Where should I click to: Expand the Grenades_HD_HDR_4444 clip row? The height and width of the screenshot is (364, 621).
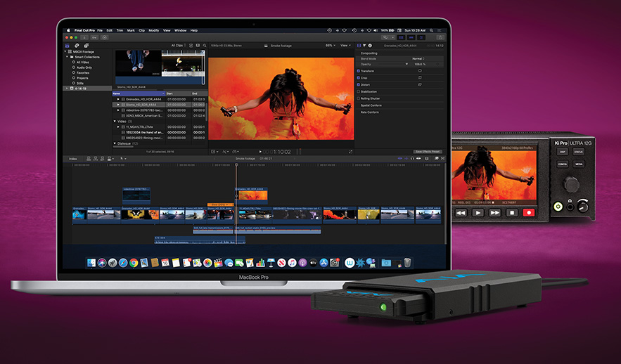[x=118, y=99]
